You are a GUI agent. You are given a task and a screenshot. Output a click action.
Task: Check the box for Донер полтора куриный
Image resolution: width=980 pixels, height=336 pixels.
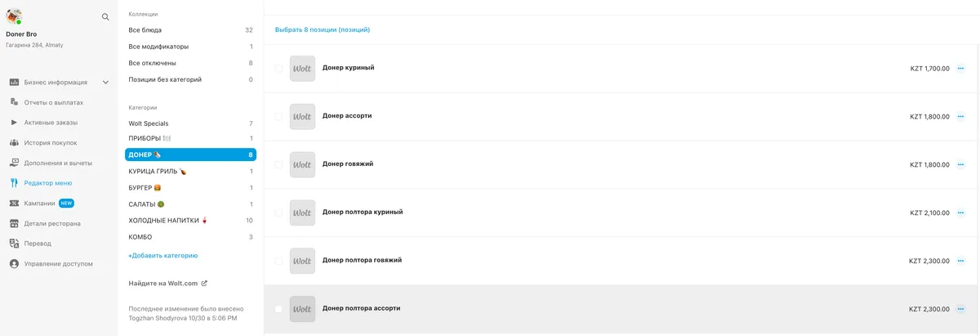pyautogui.click(x=278, y=213)
